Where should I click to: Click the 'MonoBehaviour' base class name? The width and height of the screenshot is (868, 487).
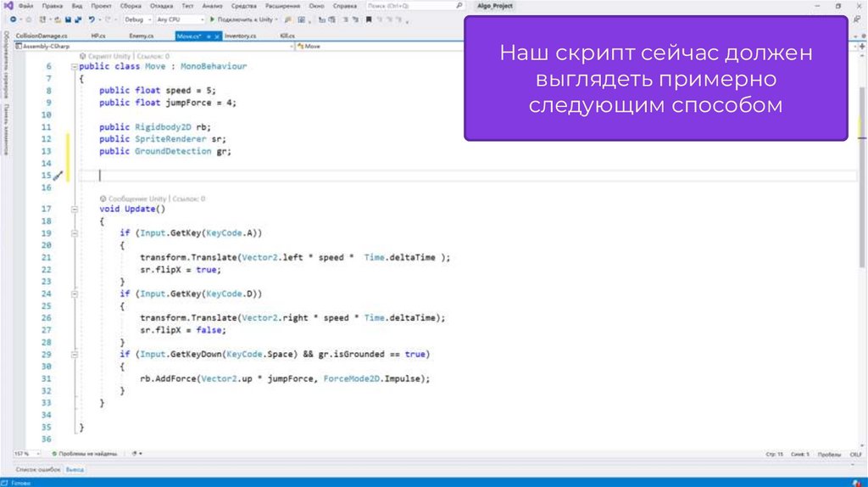[x=214, y=66]
